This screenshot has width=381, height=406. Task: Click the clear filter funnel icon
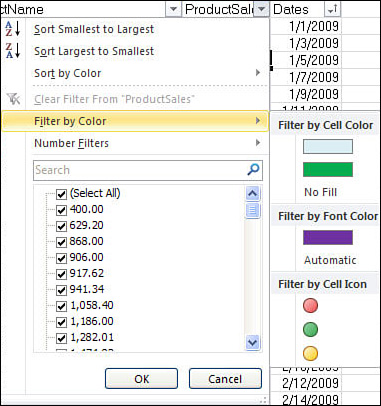13,99
